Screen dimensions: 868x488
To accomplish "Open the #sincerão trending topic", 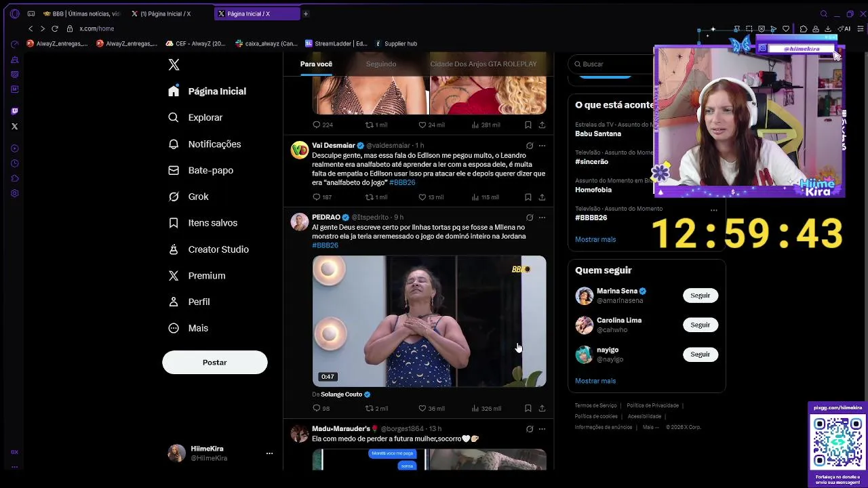I will [591, 161].
